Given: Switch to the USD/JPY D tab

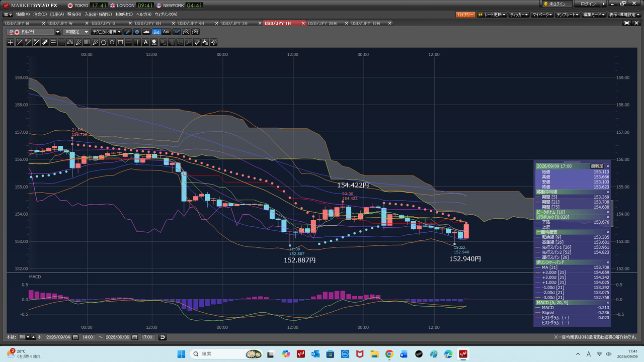Looking at the screenshot, I should (x=104, y=23).
